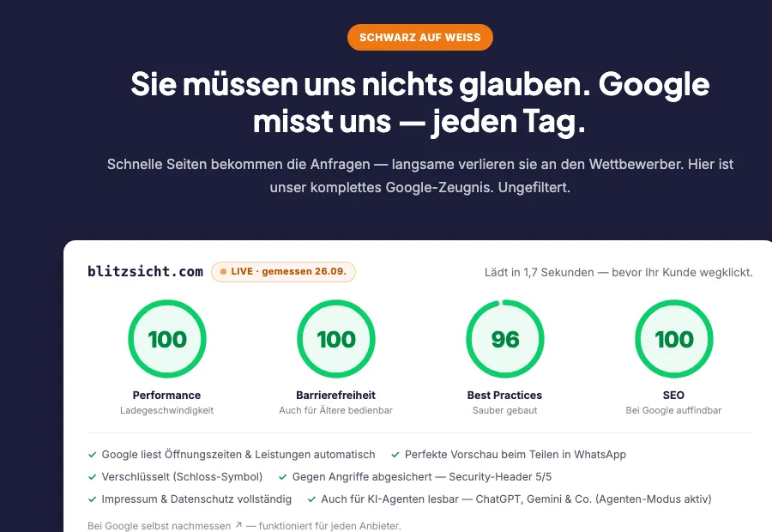This screenshot has height=532, width=772.
Task: Click the orange live status dot
Action: pyautogui.click(x=223, y=272)
